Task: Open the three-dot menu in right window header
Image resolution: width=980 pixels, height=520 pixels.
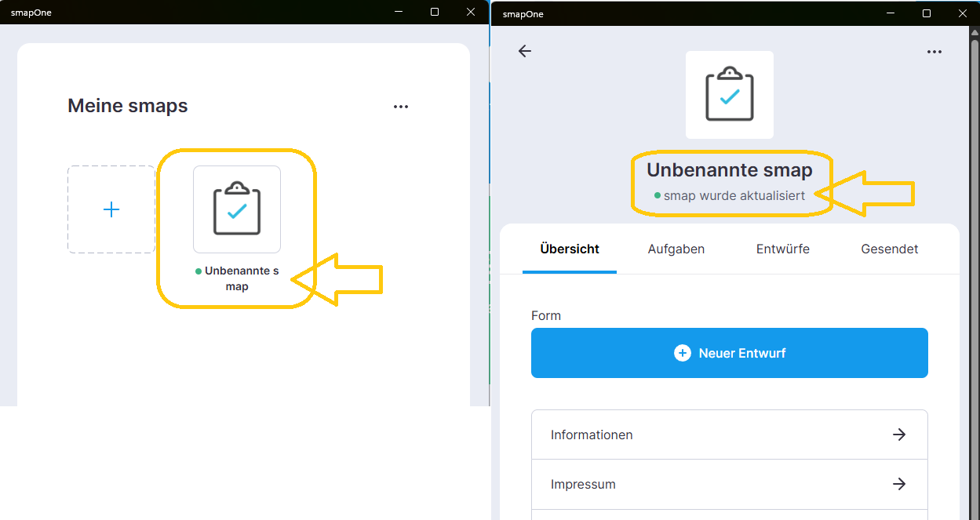Action: pyautogui.click(x=934, y=52)
